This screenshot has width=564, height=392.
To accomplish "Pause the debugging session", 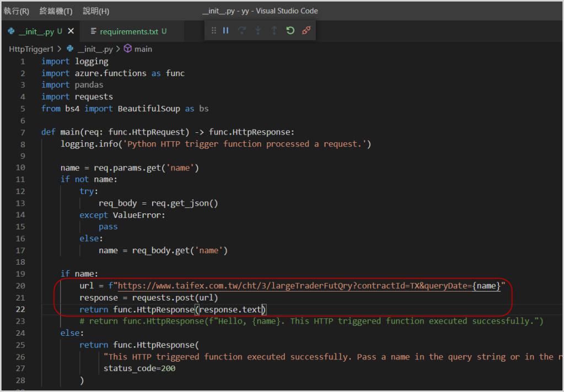I will point(225,31).
